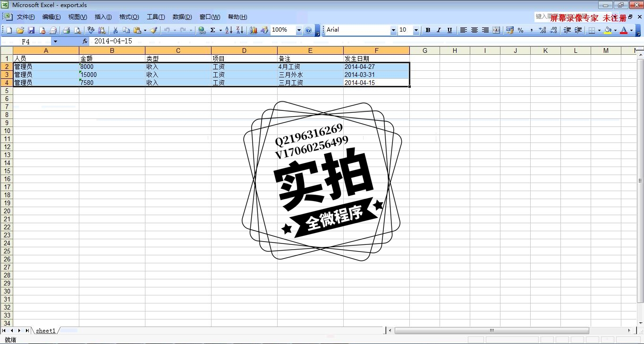Click the Name Box showing F4
This screenshot has height=344, width=644.
26,42
